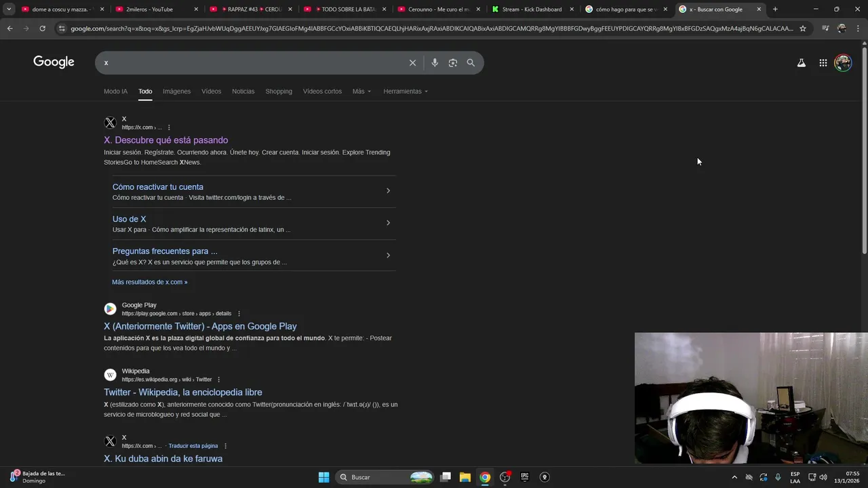868x488 pixels.
Task: Open the Cómo reactivar tu cuenta link
Action: tap(158, 187)
